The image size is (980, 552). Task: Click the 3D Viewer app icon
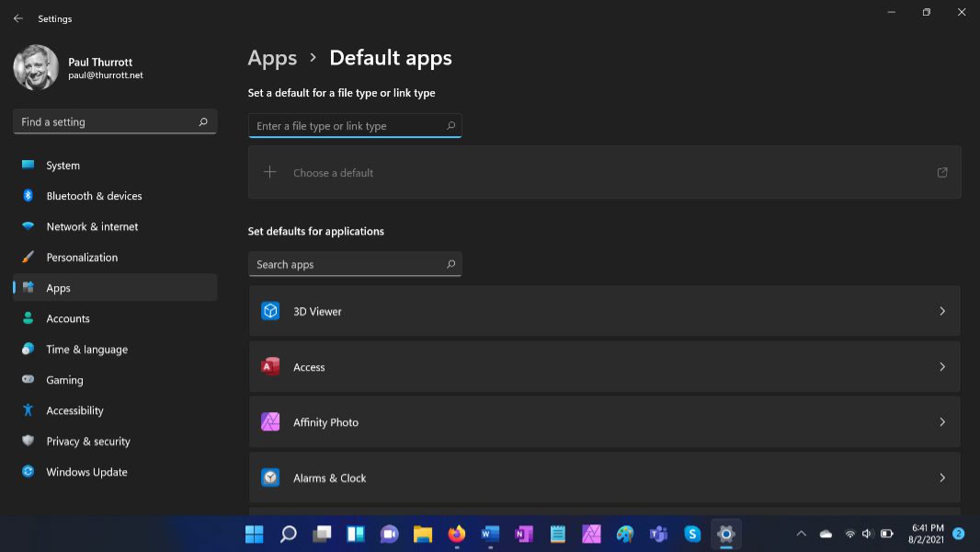click(x=270, y=311)
